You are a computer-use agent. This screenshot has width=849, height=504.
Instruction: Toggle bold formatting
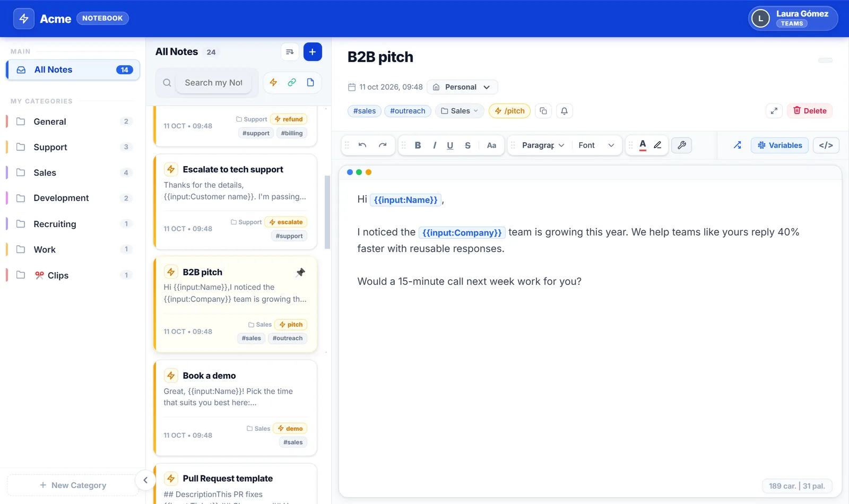click(x=418, y=145)
